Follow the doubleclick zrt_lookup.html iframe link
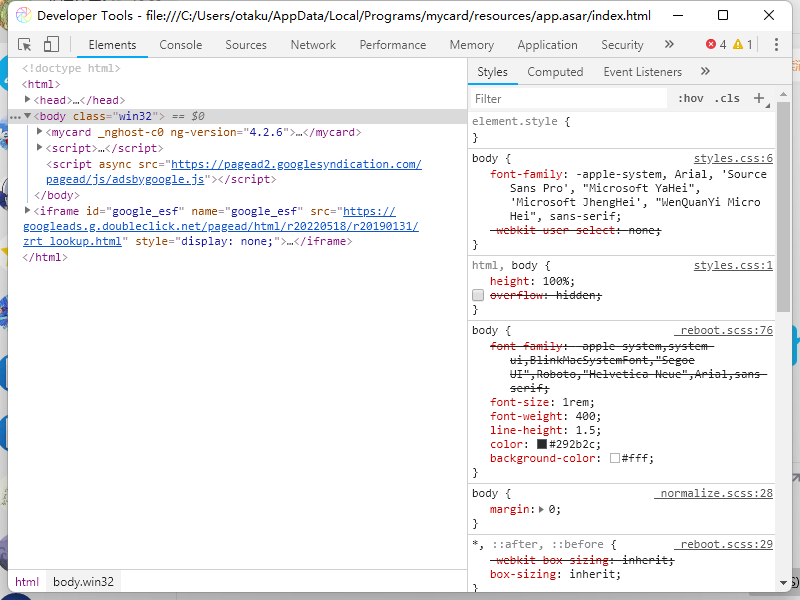800x600 pixels. tap(221, 226)
